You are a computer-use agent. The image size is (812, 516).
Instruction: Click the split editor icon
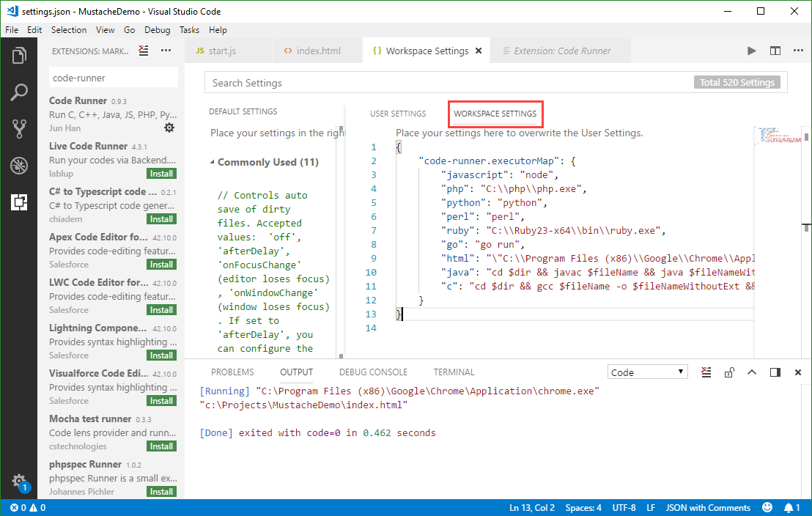tap(775, 51)
